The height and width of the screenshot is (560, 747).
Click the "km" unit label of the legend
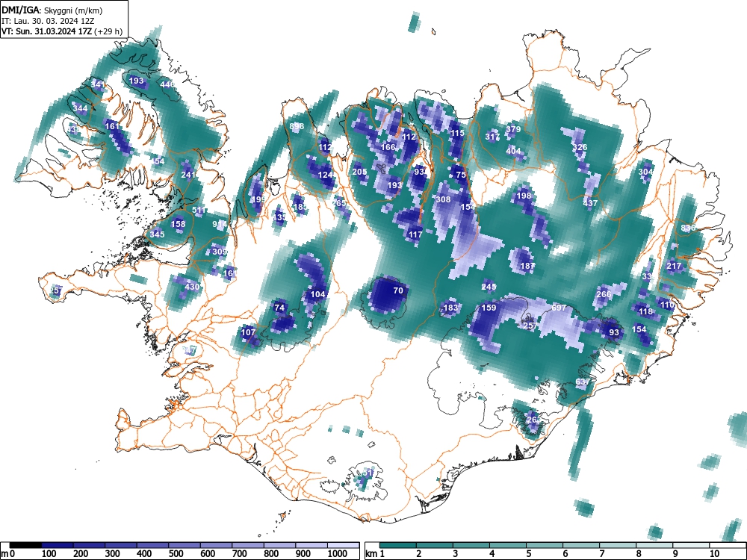(371, 554)
